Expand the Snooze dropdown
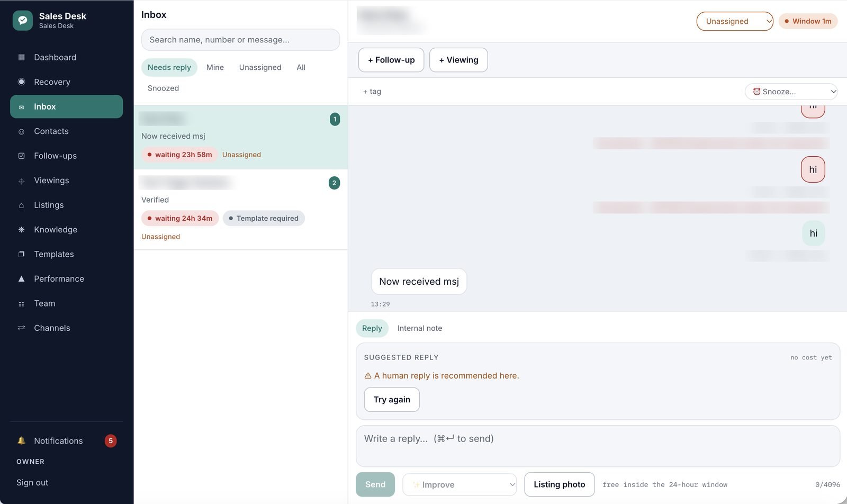Image resolution: width=847 pixels, height=504 pixels. click(x=791, y=92)
